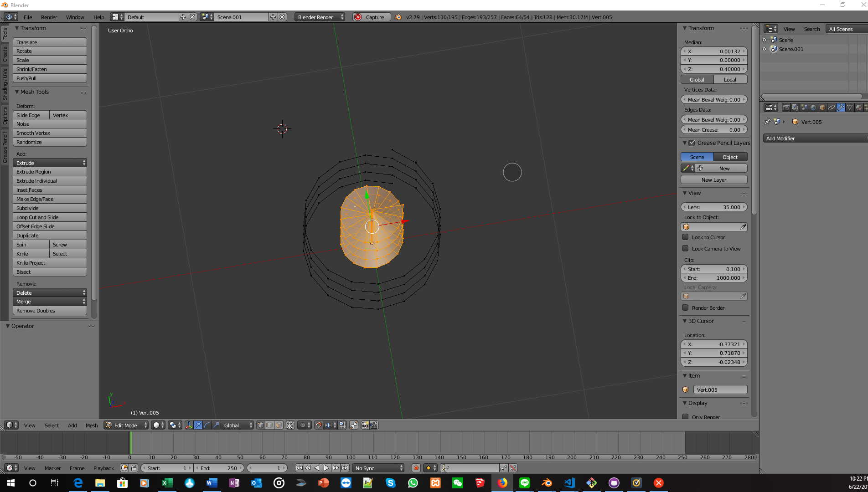Select the rotate manipulator arc icon
This screenshot has height=492, width=868.
pos(207,425)
